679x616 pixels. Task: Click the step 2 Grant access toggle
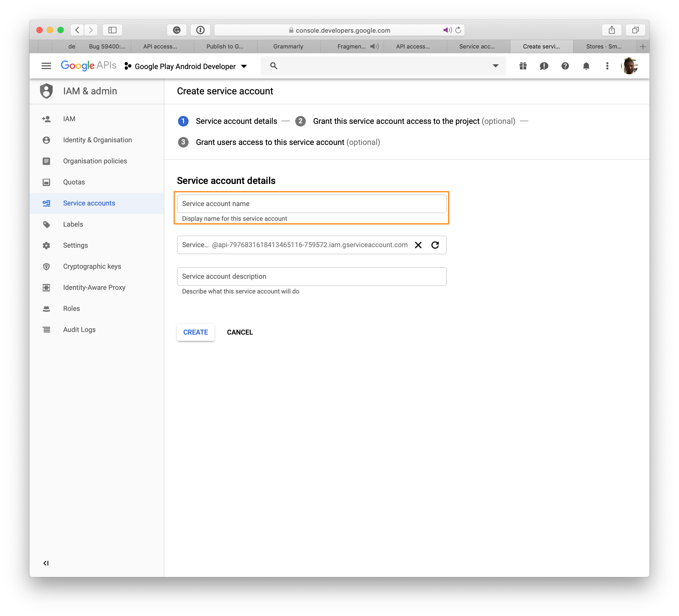[302, 121]
